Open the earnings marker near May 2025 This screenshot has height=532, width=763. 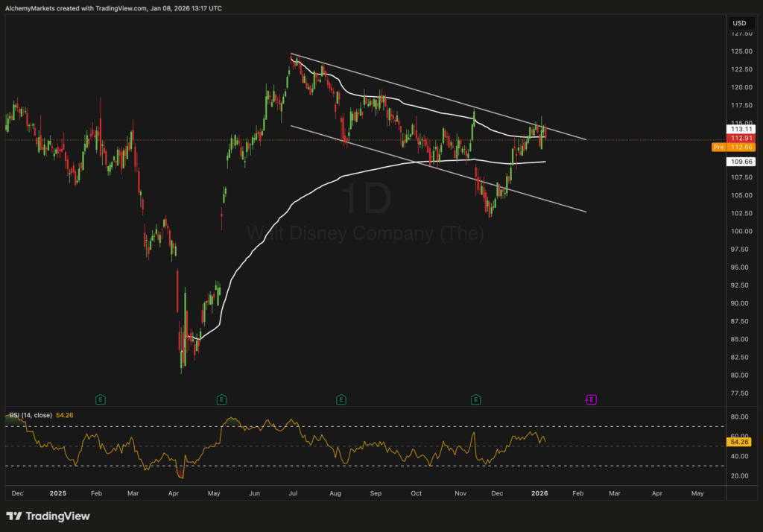pyautogui.click(x=221, y=400)
